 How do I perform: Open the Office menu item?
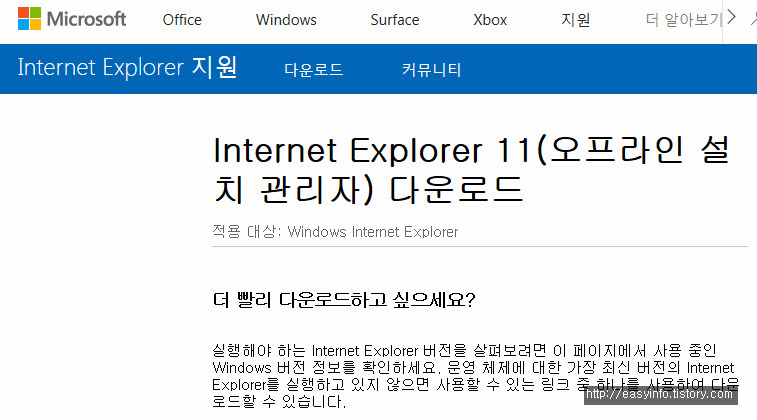coord(182,20)
